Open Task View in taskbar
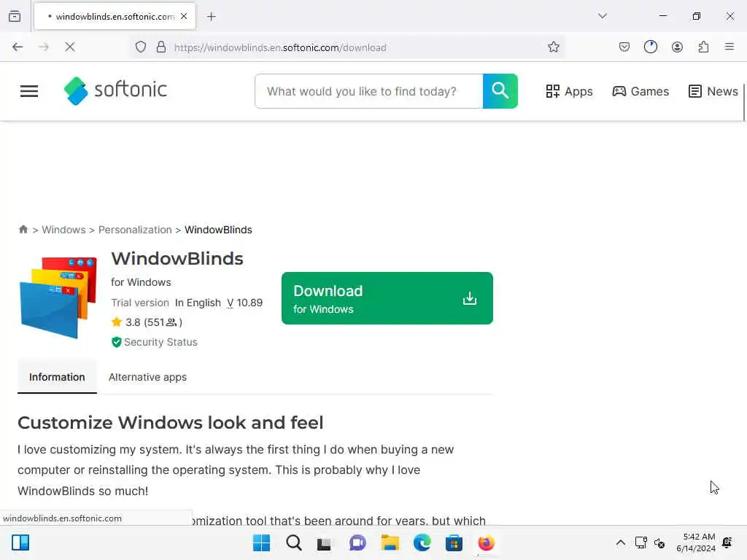 [325, 543]
